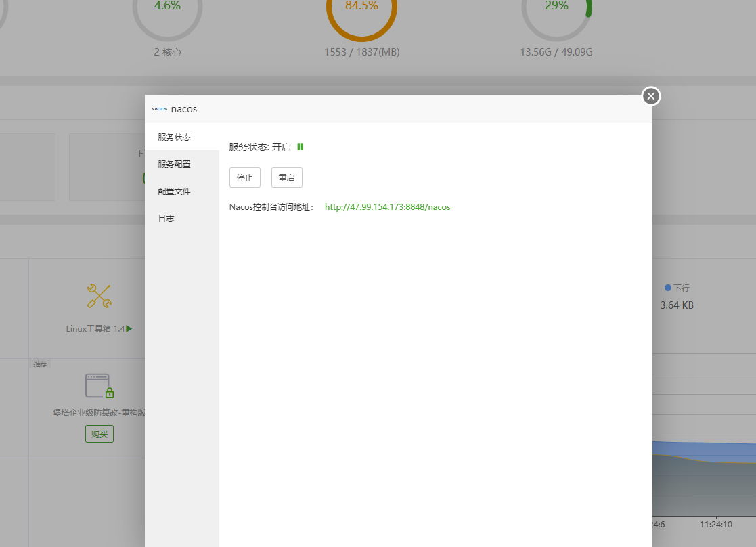Click the 2 核心 CPU text

click(x=167, y=52)
